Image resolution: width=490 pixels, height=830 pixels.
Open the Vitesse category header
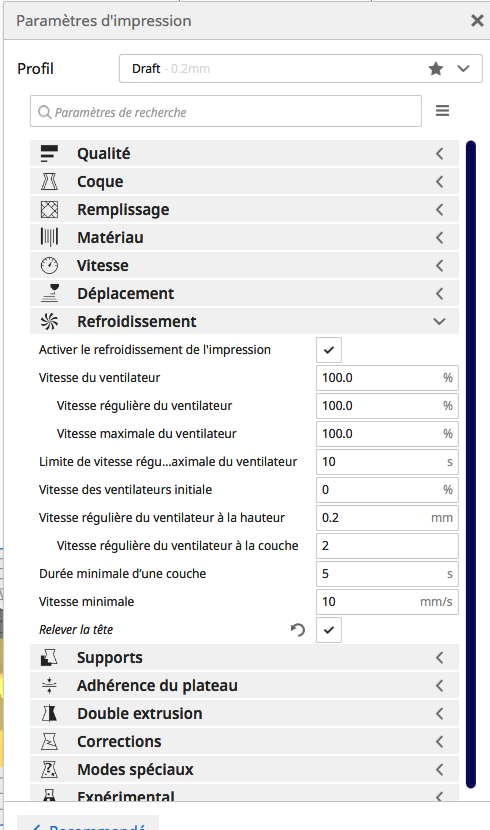[244, 266]
